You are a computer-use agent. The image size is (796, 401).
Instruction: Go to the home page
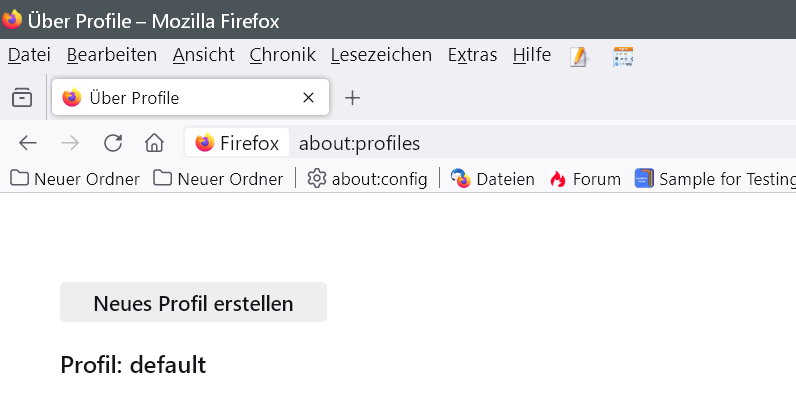coord(154,143)
